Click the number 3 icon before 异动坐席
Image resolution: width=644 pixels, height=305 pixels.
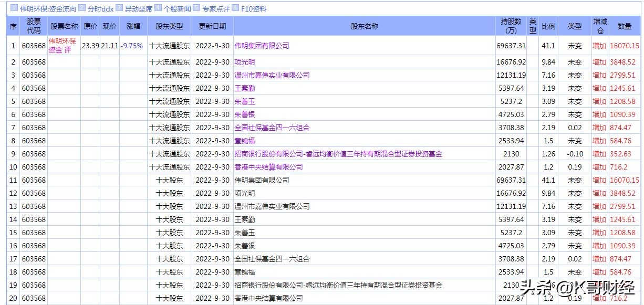tap(119, 8)
